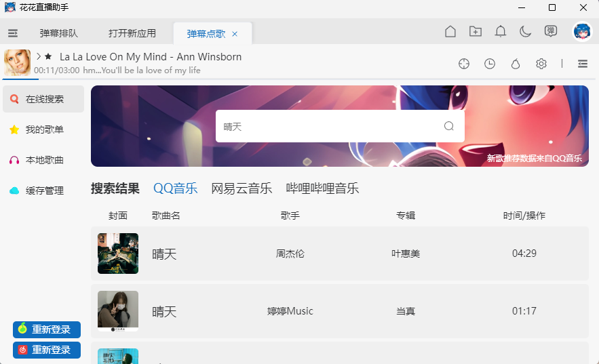Open the 弹 danmaku chat icon
This screenshot has height=364, width=599.
(x=550, y=31)
